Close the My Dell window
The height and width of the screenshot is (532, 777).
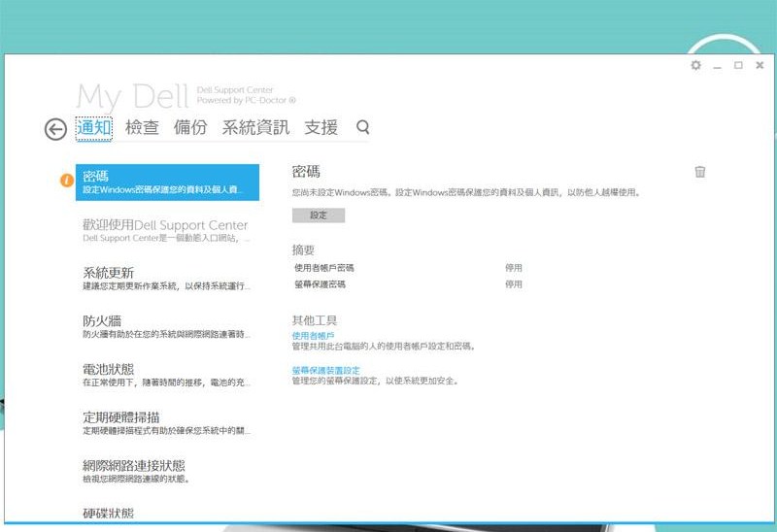[759, 65]
